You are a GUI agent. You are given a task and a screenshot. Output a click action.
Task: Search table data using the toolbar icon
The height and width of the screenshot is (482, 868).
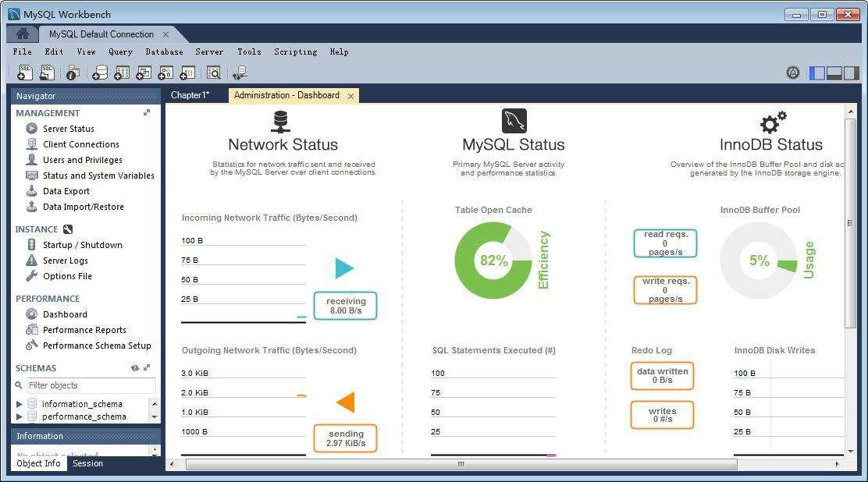pyautogui.click(x=214, y=73)
